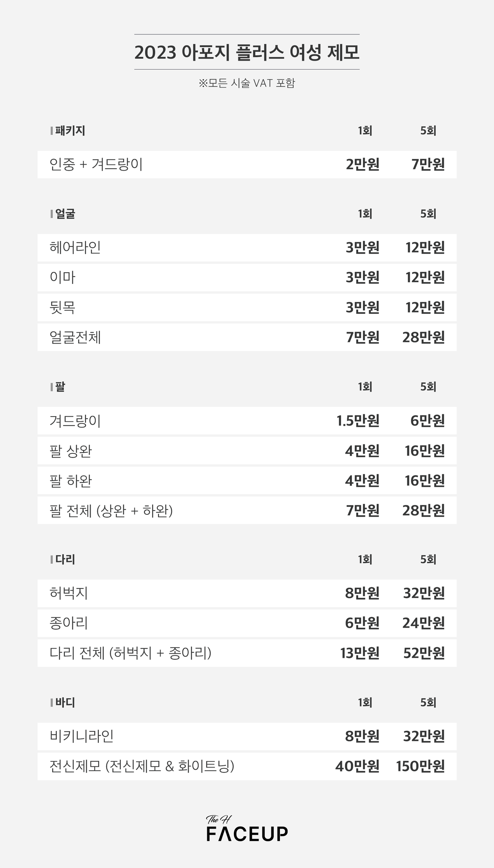Click the 뒷목 row
Viewport: 494px width, 868px height.
[x=247, y=307]
